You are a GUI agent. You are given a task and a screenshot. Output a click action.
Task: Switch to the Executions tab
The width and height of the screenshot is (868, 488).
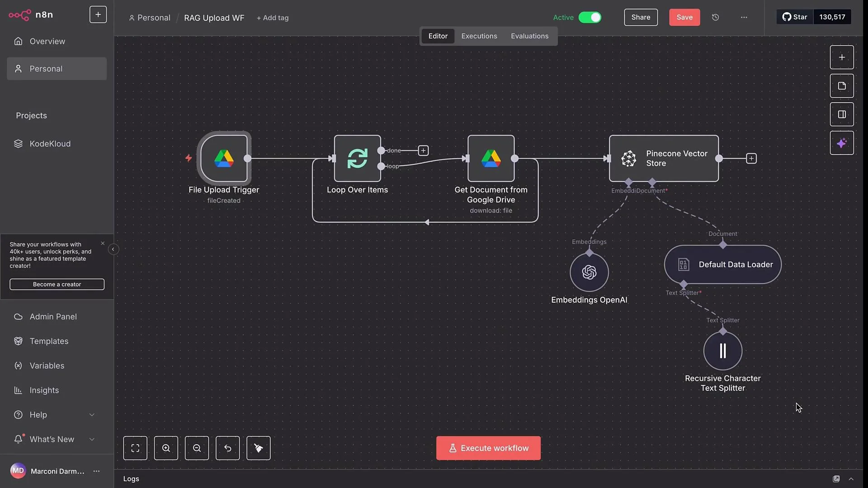pos(479,36)
